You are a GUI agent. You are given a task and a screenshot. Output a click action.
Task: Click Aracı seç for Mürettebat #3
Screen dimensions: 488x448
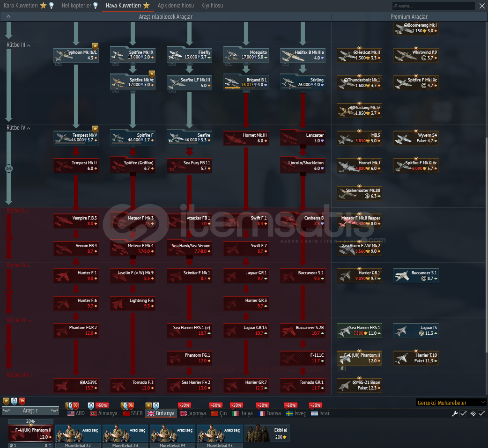coord(126,433)
